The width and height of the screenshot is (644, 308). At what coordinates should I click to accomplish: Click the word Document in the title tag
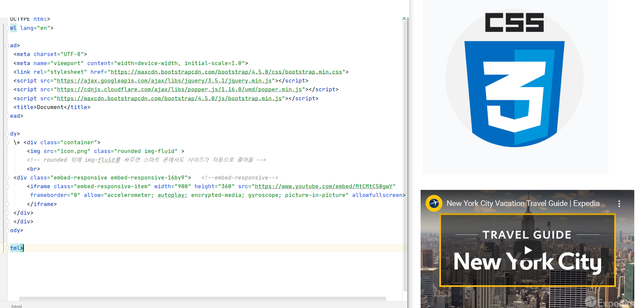click(50, 107)
